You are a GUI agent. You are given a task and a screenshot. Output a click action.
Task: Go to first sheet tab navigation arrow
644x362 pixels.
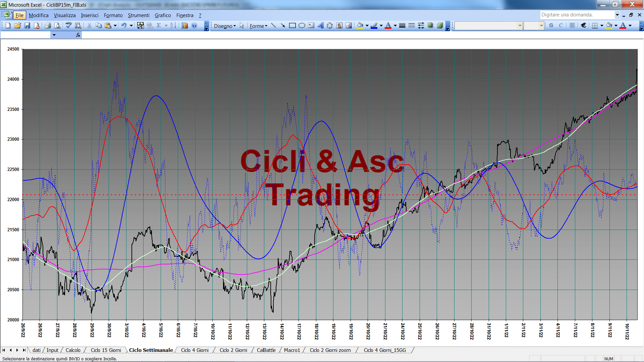[x=4, y=350]
